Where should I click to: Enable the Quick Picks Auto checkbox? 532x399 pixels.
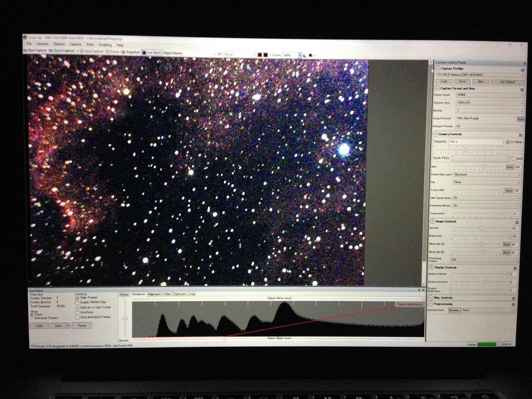[513, 159]
